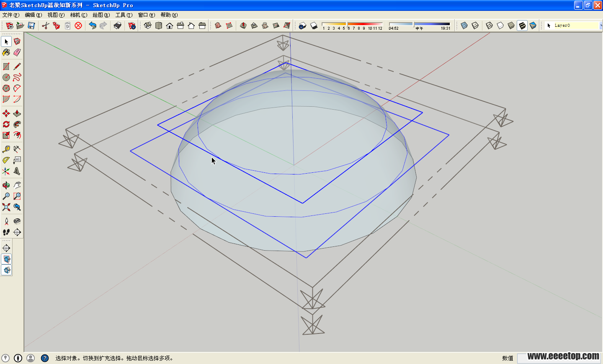Switch to Top standard view

(x=159, y=26)
